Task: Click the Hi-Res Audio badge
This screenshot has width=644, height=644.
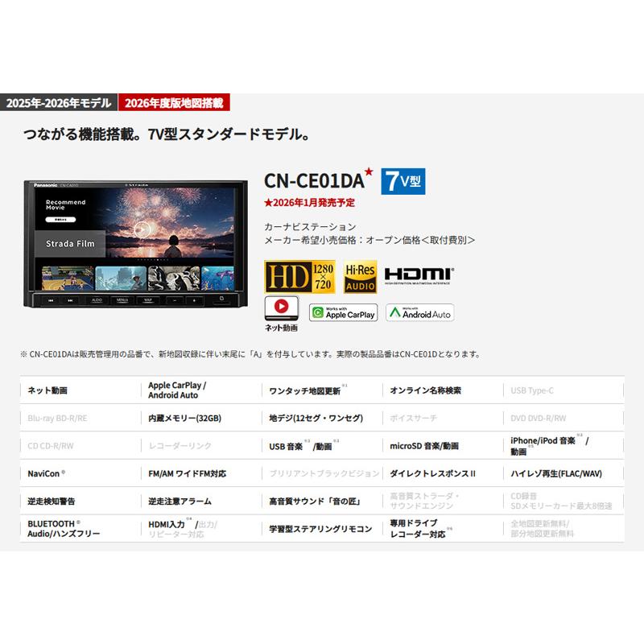Action: point(360,277)
